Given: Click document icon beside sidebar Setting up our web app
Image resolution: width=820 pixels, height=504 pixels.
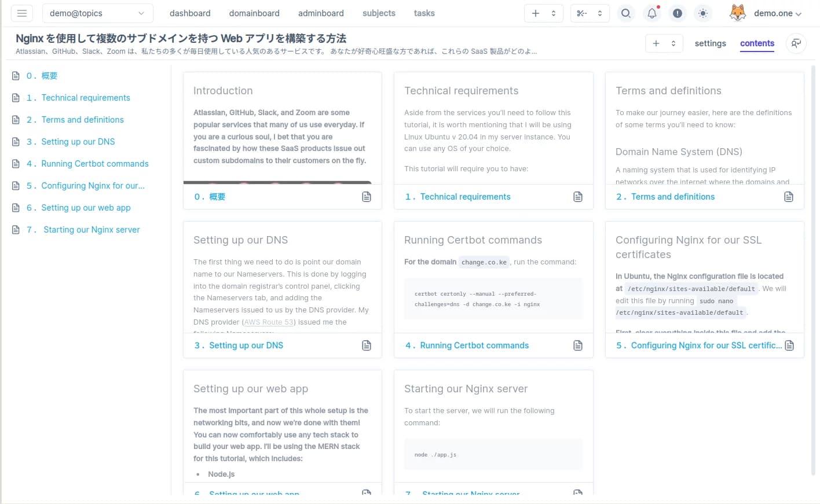Looking at the screenshot, I should [16, 208].
